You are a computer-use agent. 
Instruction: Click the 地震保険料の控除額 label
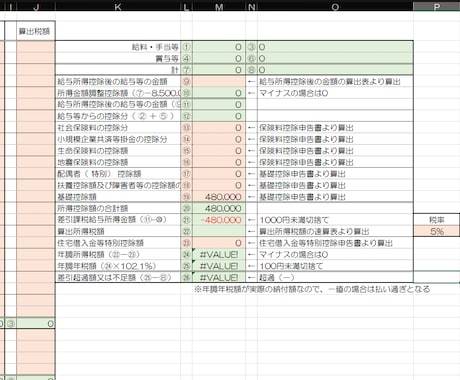tap(92, 162)
